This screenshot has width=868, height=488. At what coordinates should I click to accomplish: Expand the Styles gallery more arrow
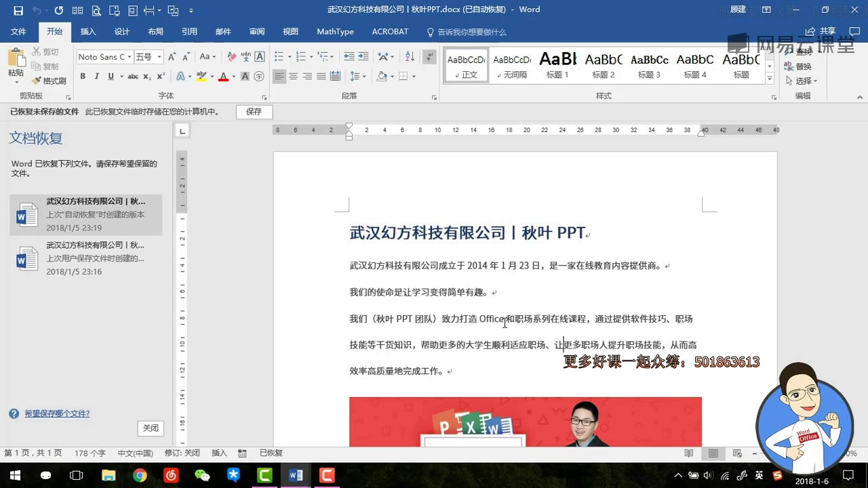point(770,79)
